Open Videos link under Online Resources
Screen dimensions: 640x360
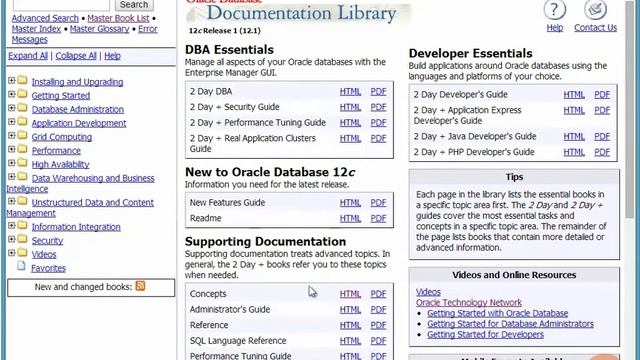pyautogui.click(x=428, y=292)
